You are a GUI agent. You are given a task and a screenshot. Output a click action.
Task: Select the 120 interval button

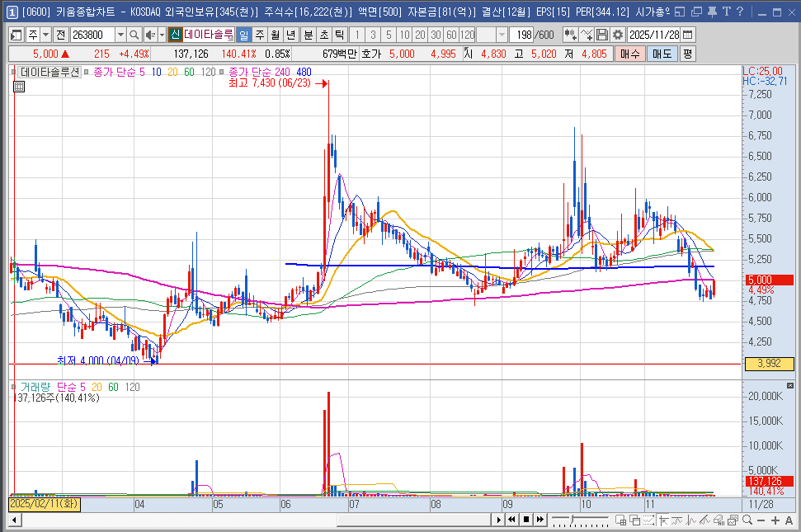(x=468, y=35)
